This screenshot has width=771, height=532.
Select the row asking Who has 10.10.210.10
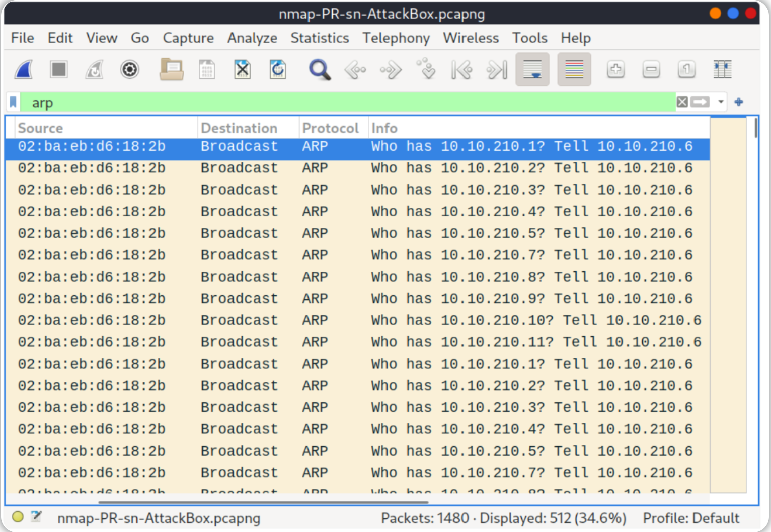point(357,320)
